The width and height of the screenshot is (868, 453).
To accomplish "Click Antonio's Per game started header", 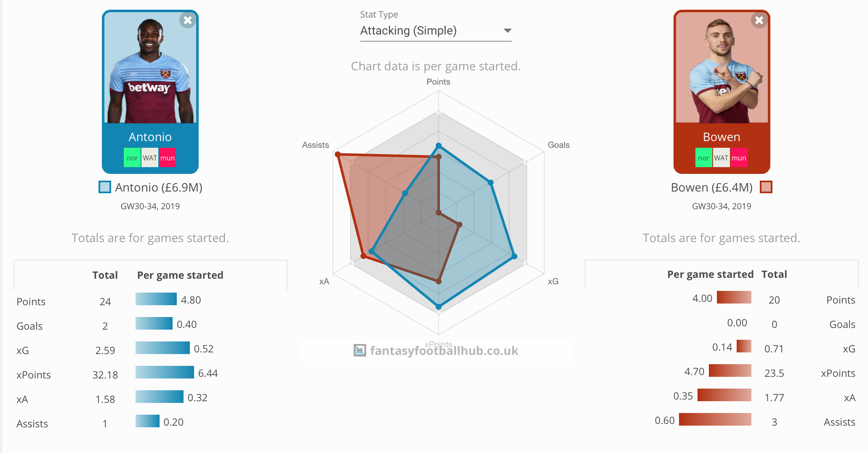I will (x=180, y=275).
